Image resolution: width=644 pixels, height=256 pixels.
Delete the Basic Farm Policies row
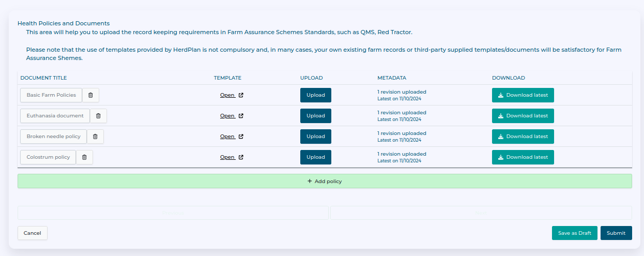(x=90, y=95)
